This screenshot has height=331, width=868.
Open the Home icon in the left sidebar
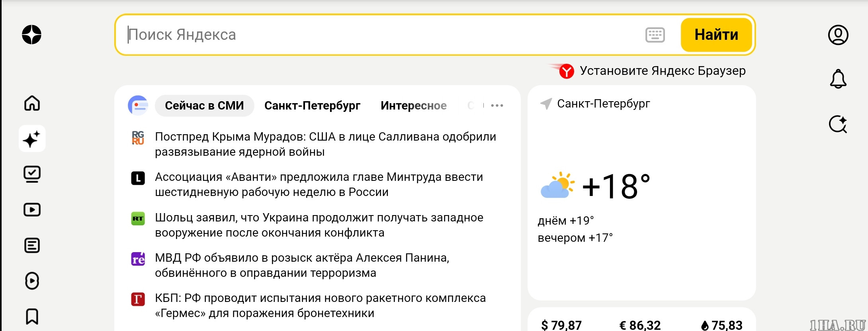(x=32, y=103)
